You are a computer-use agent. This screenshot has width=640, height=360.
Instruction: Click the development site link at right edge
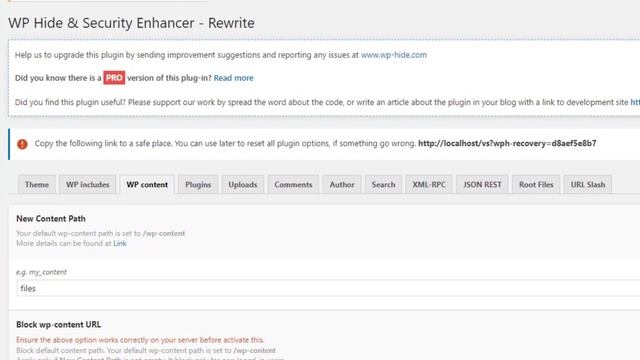point(635,102)
